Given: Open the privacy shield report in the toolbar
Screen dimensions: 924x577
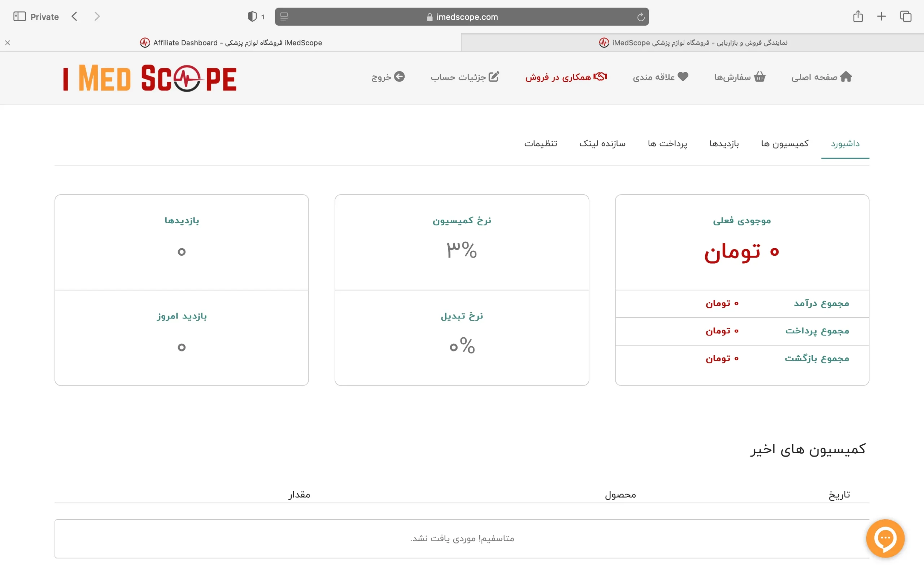Looking at the screenshot, I should point(252,16).
